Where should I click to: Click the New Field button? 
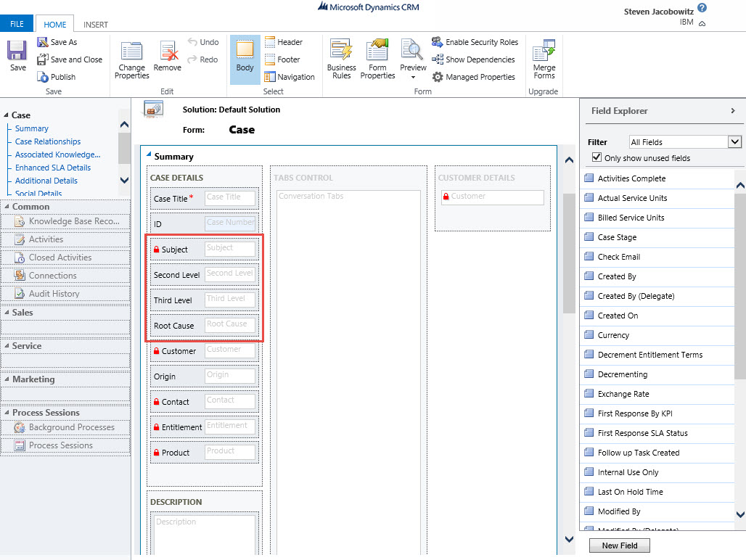click(x=620, y=545)
